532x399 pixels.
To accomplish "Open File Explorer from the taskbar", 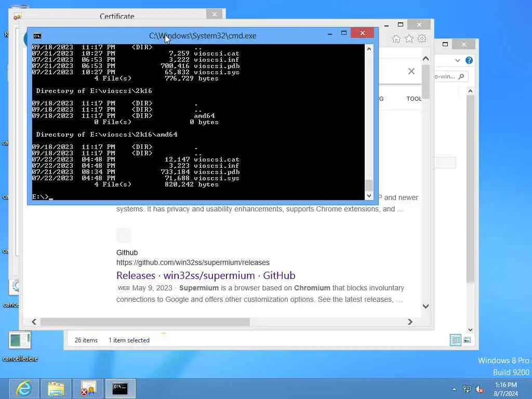I will pos(56,389).
